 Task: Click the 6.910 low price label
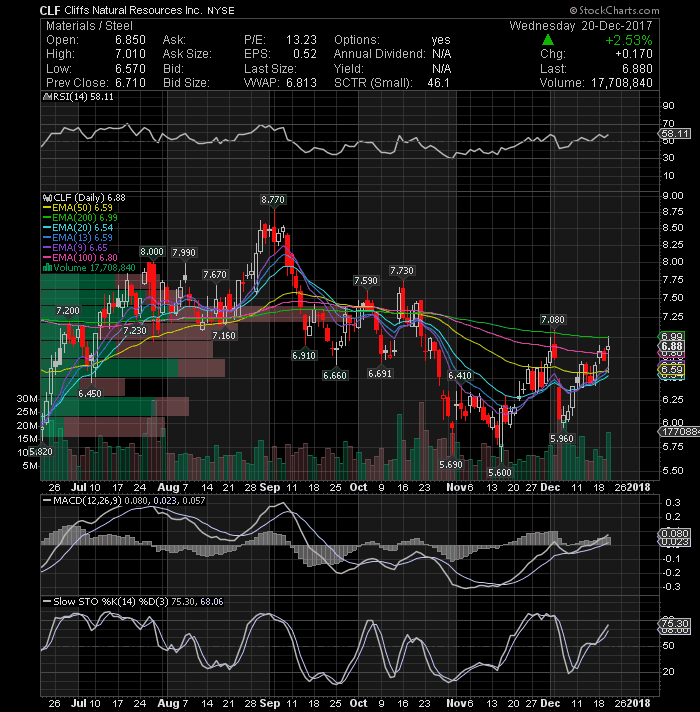pos(304,356)
